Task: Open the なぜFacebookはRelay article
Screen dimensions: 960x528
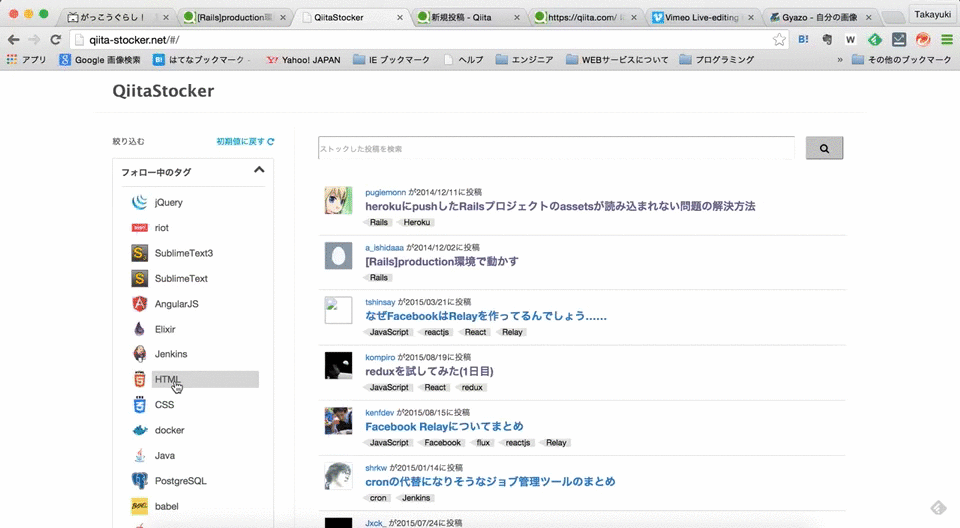Action: coord(486,317)
